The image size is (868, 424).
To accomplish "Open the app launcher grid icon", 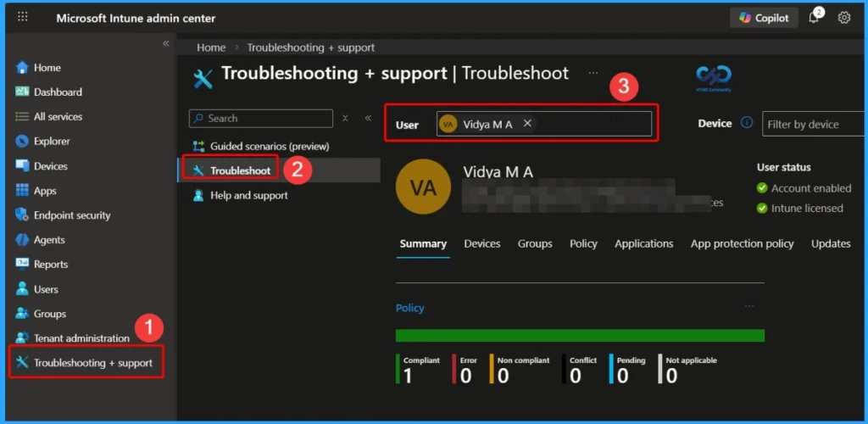I will point(22,17).
